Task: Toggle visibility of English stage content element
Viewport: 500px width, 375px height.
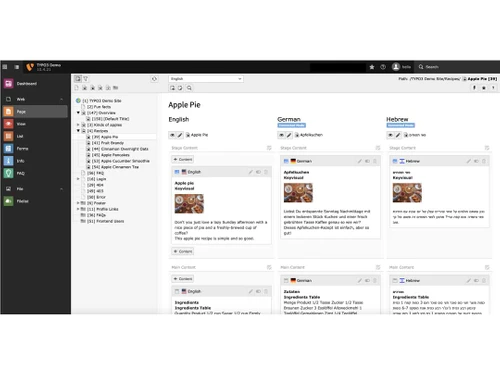Action: (258, 172)
